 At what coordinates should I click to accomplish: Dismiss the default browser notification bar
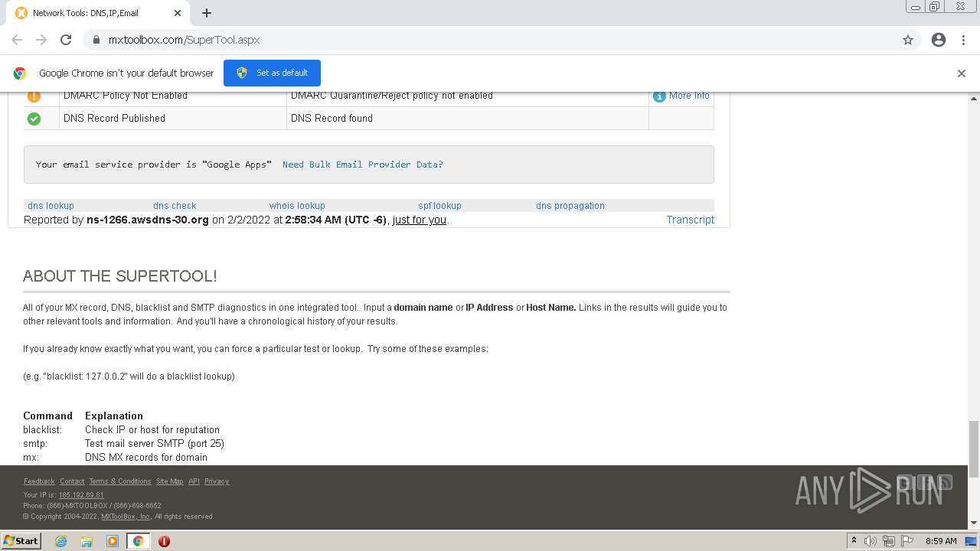[962, 73]
